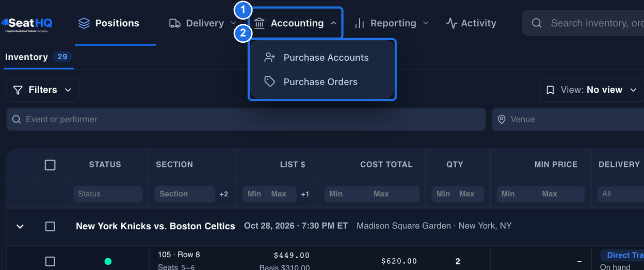Viewport: 644px width, 270px height.
Task: Select Purchase Orders from the Accounting menu
Action: [x=322, y=81]
